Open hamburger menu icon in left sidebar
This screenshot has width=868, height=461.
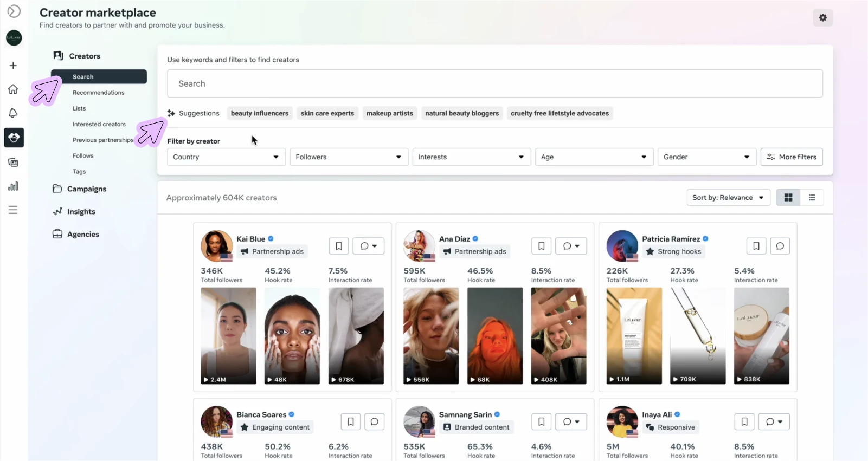13,210
